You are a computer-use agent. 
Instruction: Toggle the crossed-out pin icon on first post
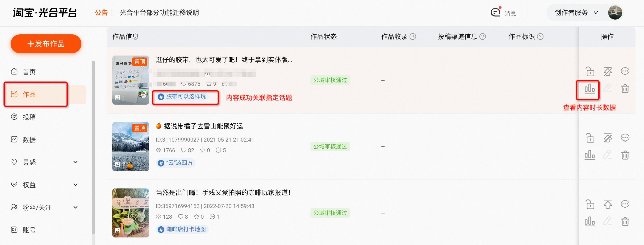click(x=607, y=71)
